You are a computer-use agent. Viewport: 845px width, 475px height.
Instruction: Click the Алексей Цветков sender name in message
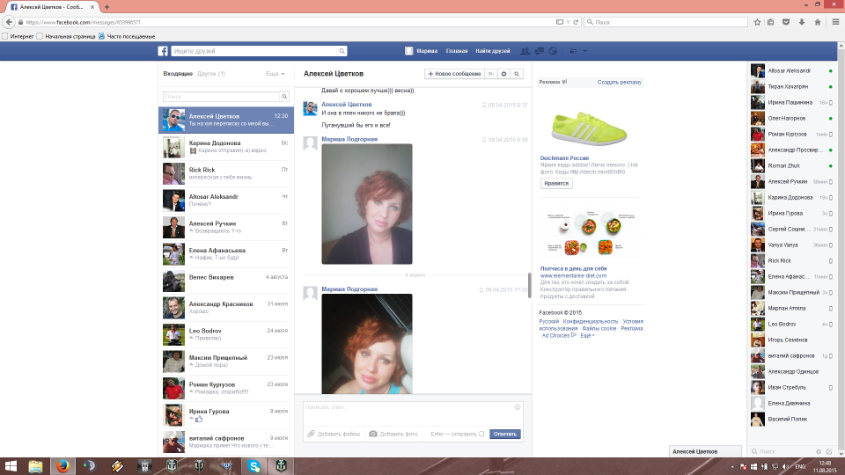347,104
